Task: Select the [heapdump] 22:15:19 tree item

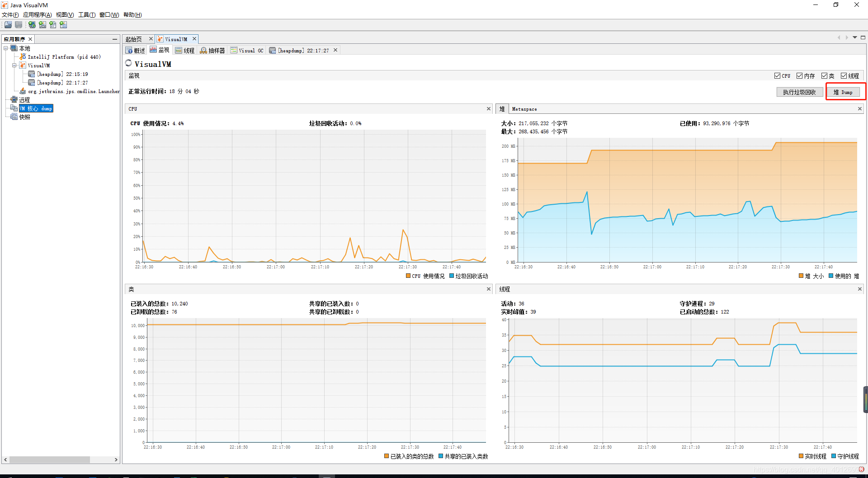Action: click(x=62, y=74)
